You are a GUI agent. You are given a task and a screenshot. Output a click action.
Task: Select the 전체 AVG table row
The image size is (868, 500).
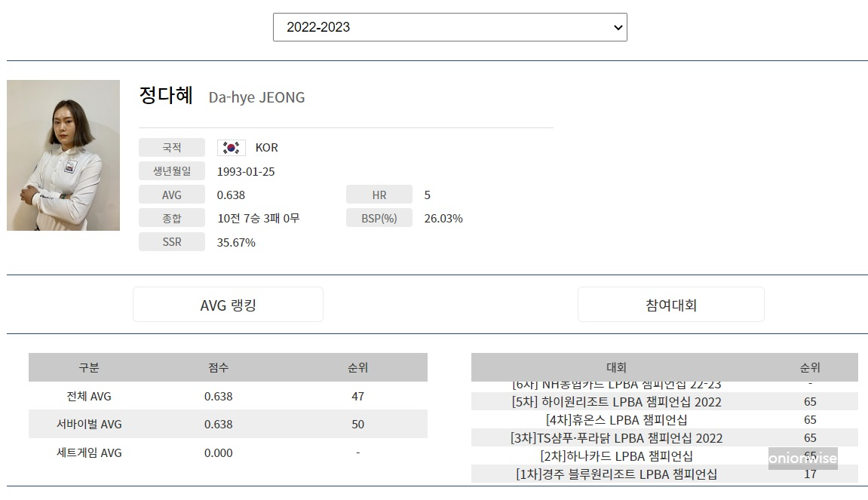(x=227, y=395)
